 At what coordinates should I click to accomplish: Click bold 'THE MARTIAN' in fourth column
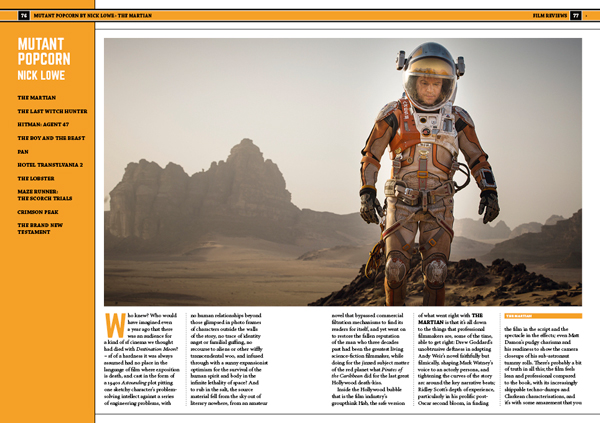[x=450, y=319]
